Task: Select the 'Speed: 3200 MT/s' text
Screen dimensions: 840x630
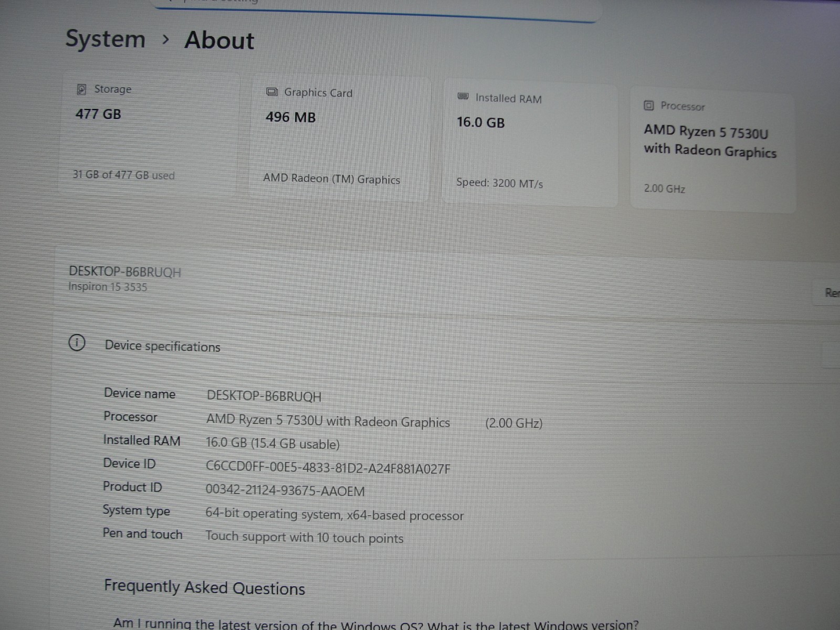Action: pos(500,183)
